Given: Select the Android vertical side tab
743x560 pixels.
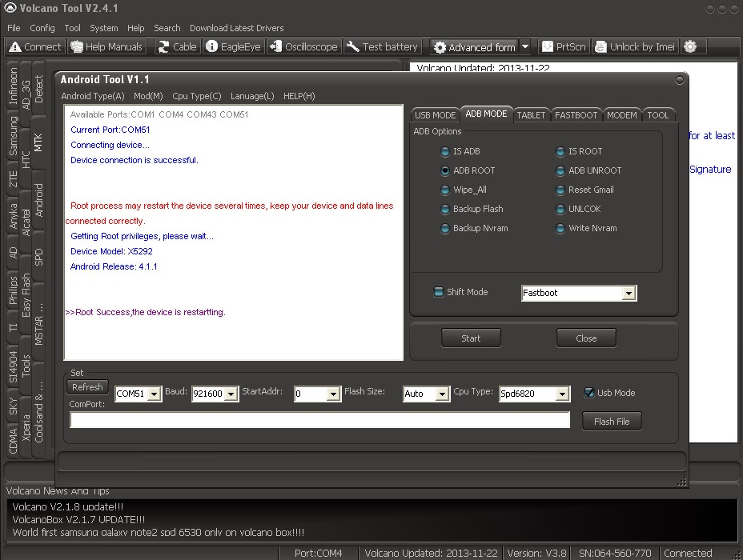Looking at the screenshot, I should point(38,200).
